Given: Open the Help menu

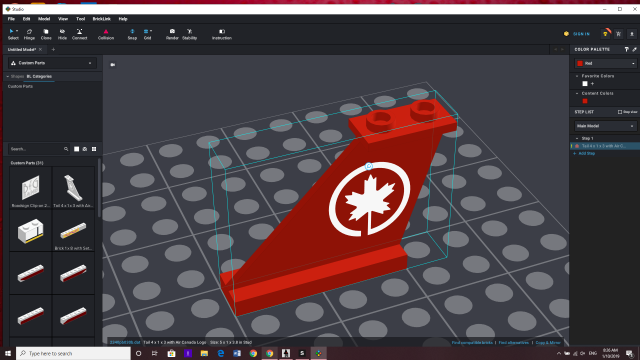Looking at the screenshot, I should (x=123, y=19).
